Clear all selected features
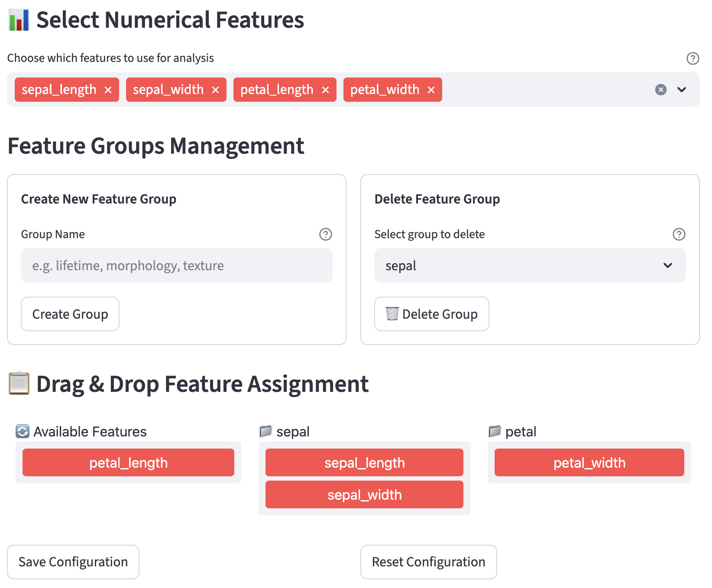The width and height of the screenshot is (712, 588). (660, 90)
